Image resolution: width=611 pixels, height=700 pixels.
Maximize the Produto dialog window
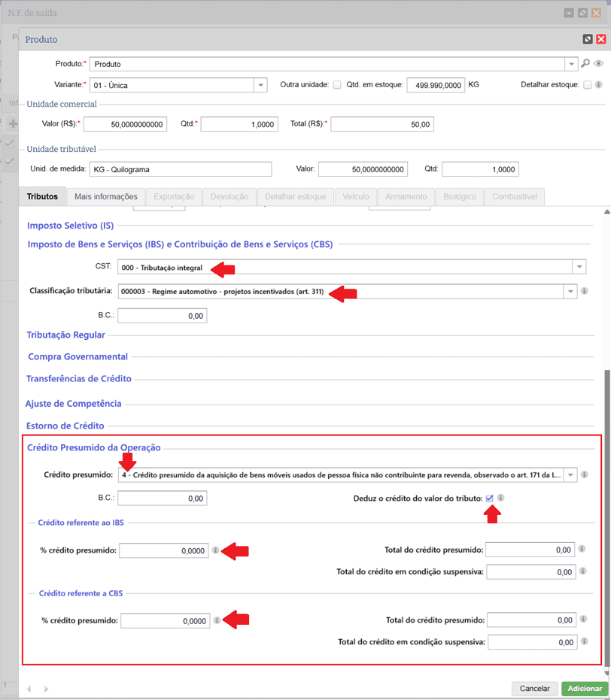(x=587, y=39)
